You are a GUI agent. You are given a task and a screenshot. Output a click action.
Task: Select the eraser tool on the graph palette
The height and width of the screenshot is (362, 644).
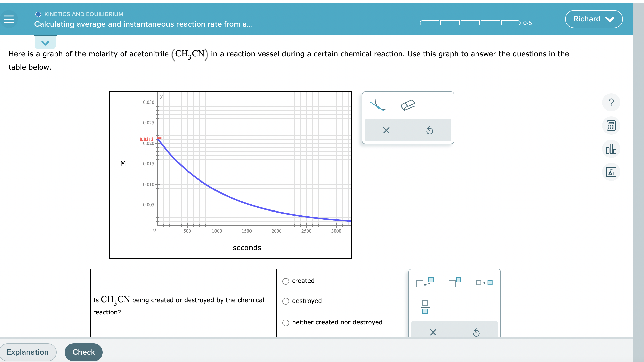(408, 105)
